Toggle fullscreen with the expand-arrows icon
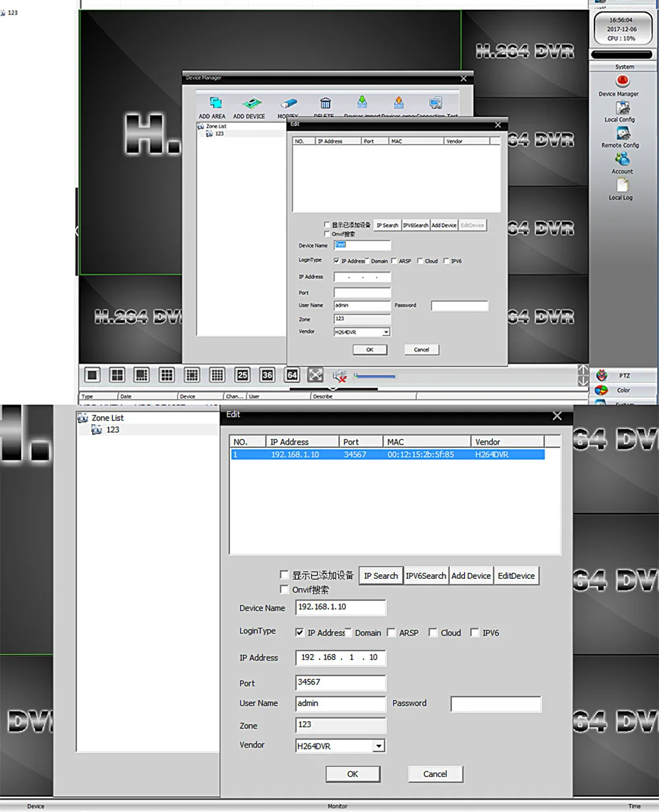Viewport: 659px width, 812px height. tap(316, 375)
